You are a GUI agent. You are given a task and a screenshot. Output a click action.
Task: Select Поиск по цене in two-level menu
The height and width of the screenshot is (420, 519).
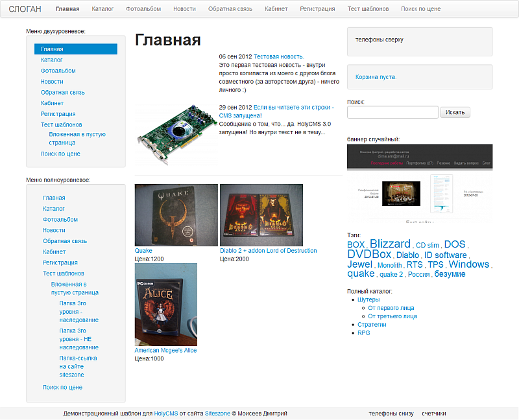pyautogui.click(x=60, y=154)
